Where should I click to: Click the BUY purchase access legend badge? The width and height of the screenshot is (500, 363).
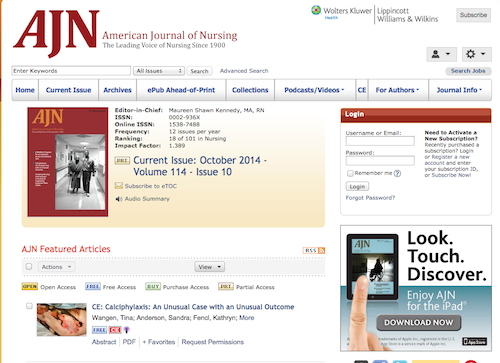click(153, 287)
